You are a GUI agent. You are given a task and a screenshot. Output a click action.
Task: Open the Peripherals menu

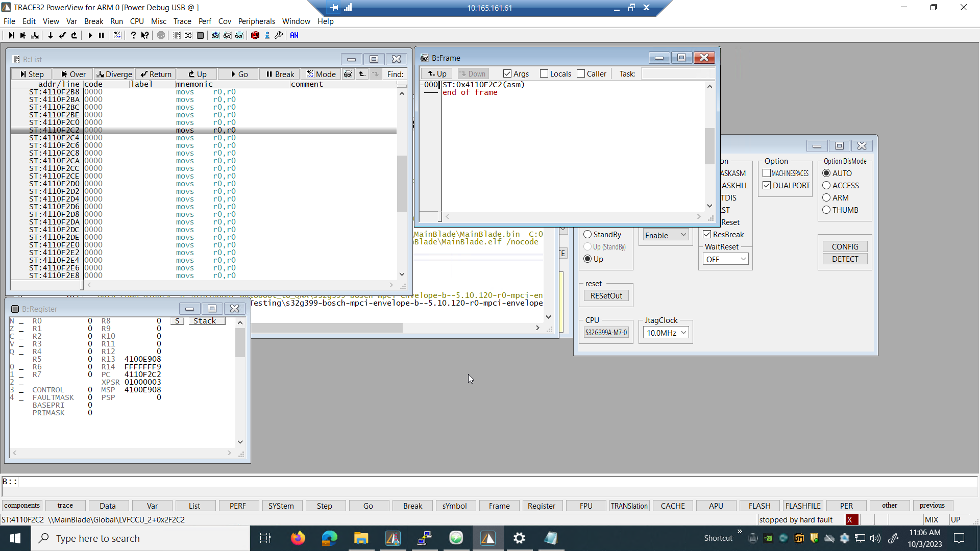point(256,21)
